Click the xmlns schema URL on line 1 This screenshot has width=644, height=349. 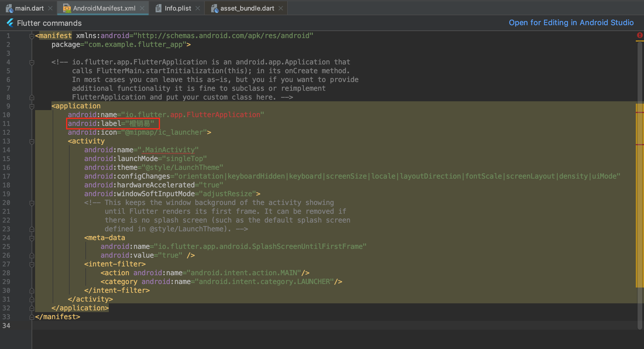[223, 36]
